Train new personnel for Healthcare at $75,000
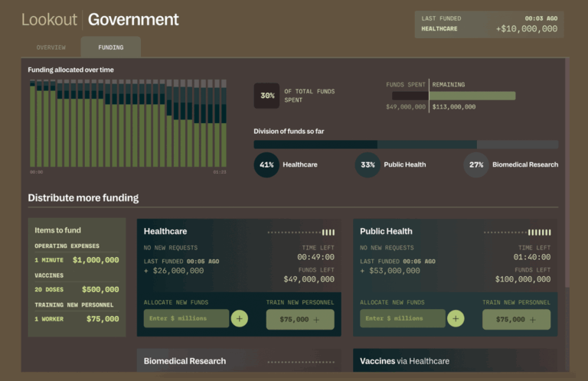This screenshot has height=381, width=588. pos(300,320)
